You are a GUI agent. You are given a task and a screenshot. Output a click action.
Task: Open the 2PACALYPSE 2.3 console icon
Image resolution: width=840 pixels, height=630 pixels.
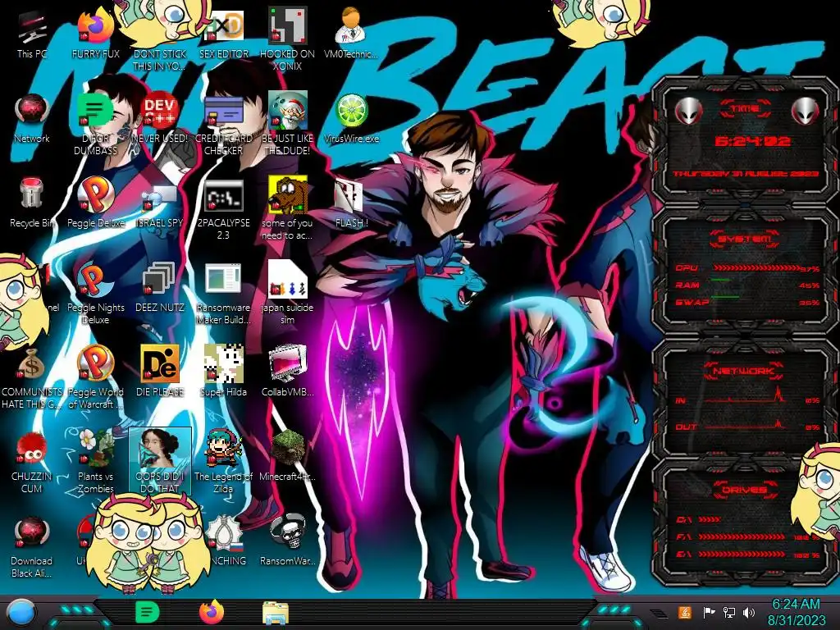223,210
